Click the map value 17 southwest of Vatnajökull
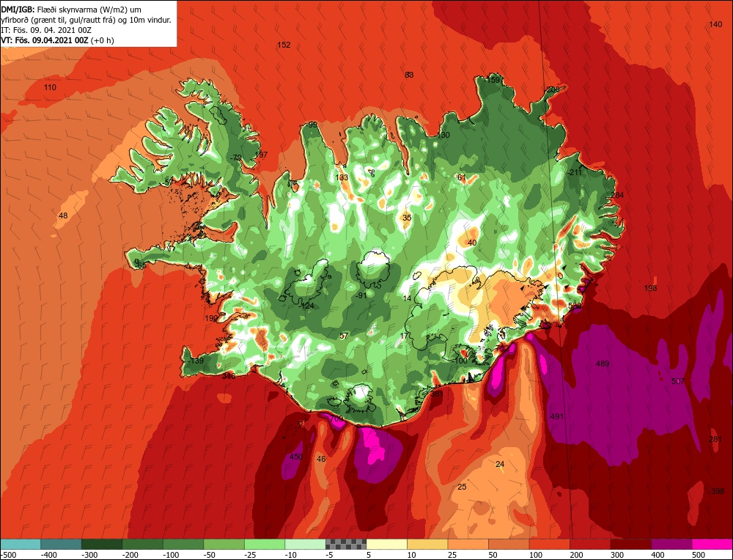The image size is (733, 560). click(x=405, y=336)
